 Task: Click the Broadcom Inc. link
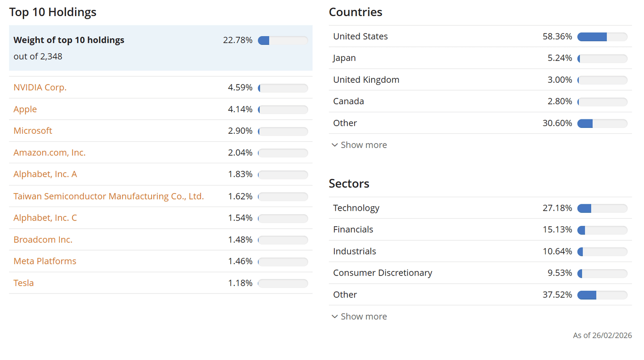pyautogui.click(x=43, y=240)
